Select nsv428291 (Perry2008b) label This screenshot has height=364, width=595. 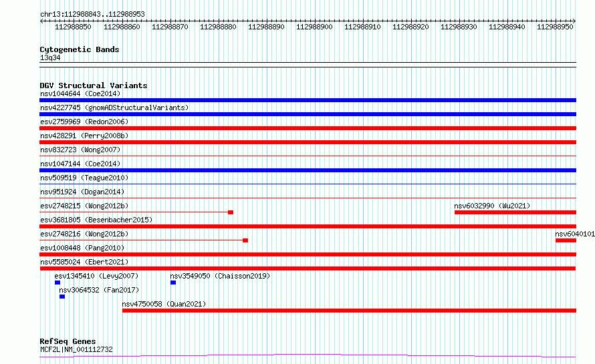tap(84, 136)
